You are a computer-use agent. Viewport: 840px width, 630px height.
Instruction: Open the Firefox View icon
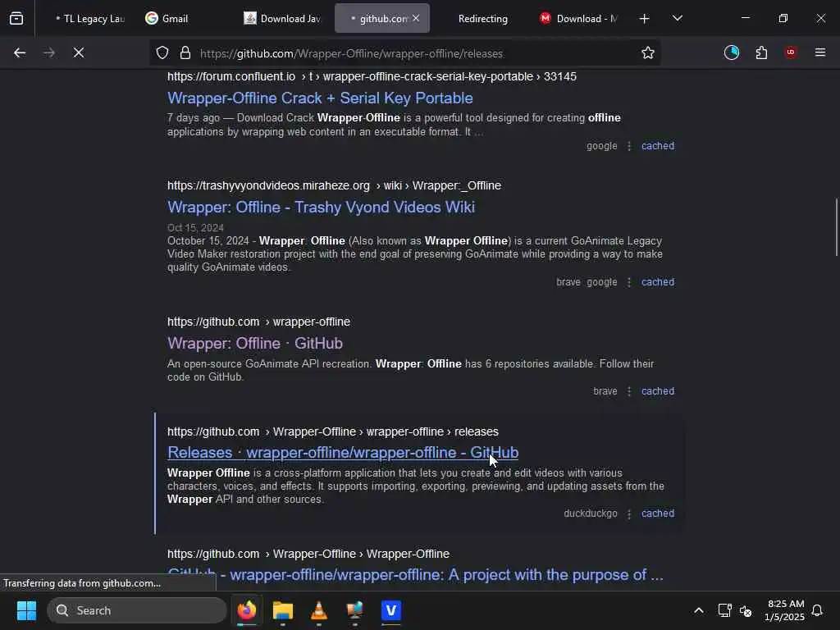[16, 19]
